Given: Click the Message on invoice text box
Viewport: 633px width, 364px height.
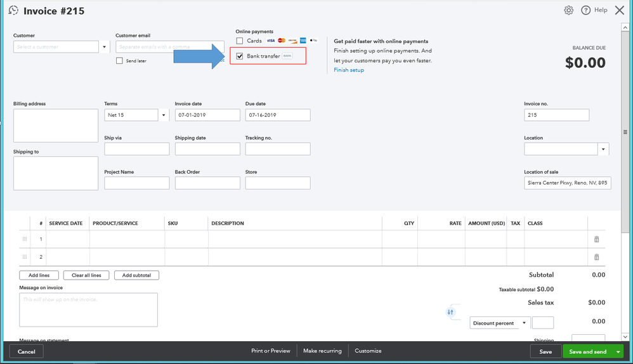Looking at the screenshot, I should click(x=88, y=309).
